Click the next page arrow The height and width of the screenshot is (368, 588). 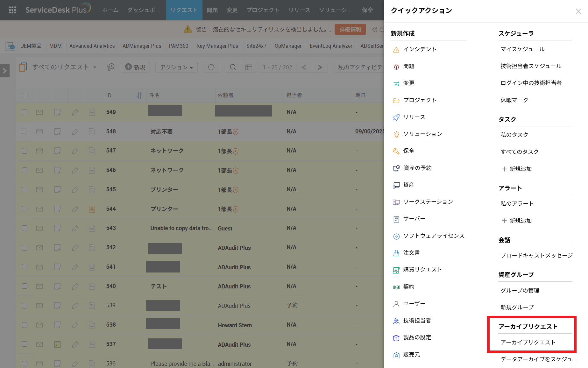click(320, 67)
